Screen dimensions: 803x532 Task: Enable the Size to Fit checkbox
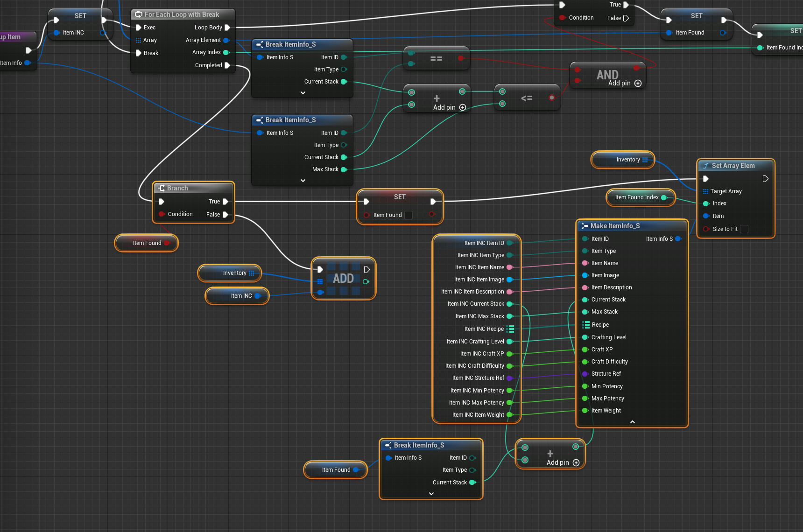(x=744, y=229)
